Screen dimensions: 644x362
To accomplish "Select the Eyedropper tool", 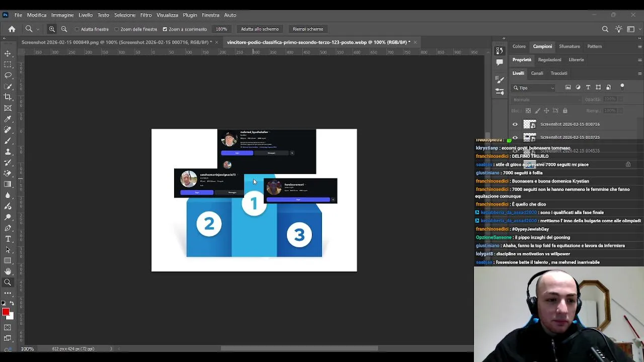I will tap(8, 119).
